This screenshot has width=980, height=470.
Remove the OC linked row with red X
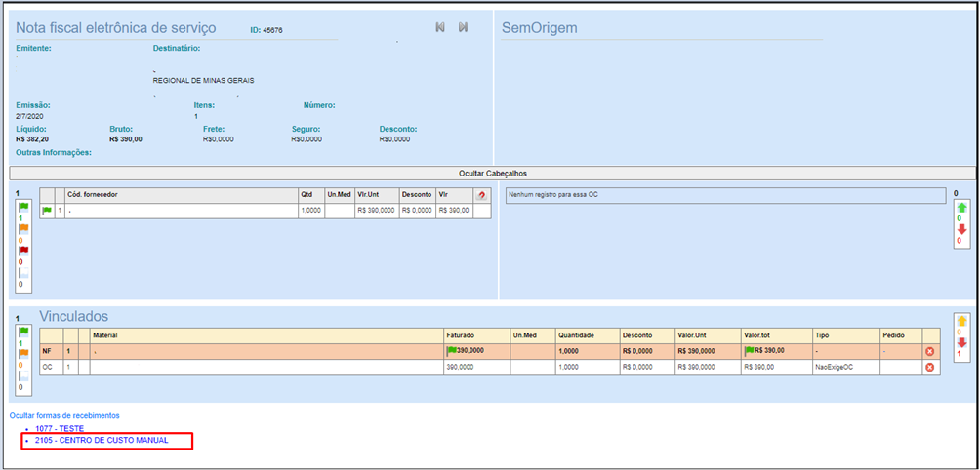coord(930,368)
